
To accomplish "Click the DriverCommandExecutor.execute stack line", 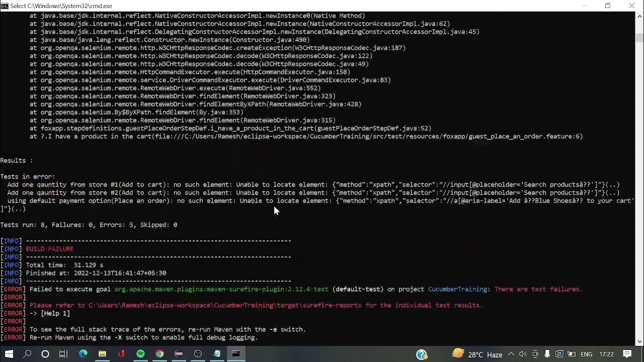I will [210, 80].
